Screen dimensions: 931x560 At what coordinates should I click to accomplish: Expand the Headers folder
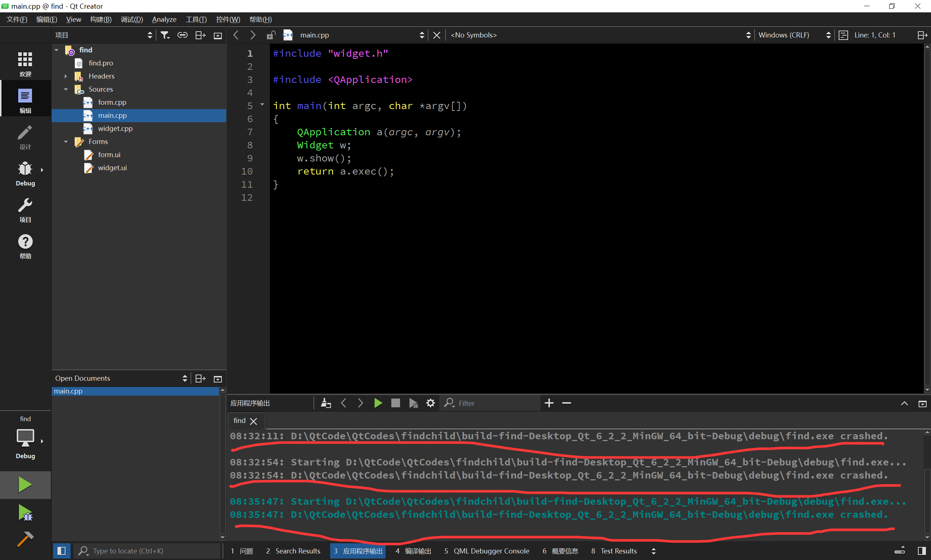pyautogui.click(x=66, y=76)
